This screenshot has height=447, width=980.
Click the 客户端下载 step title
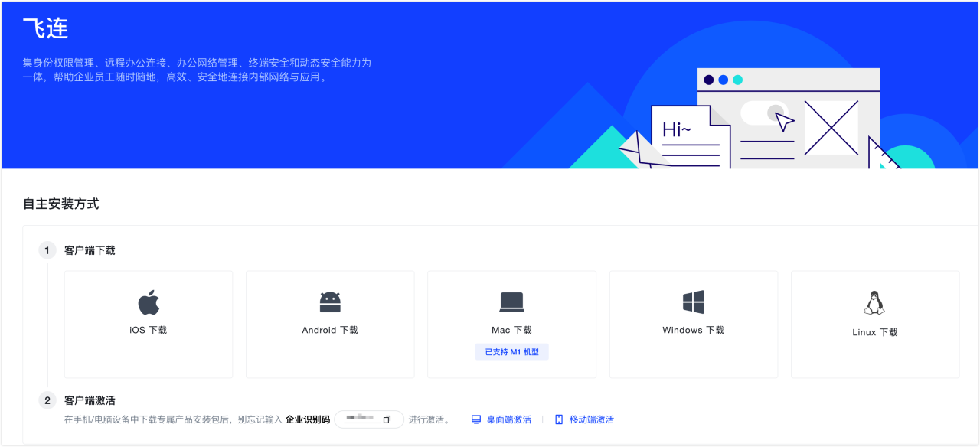coord(90,250)
